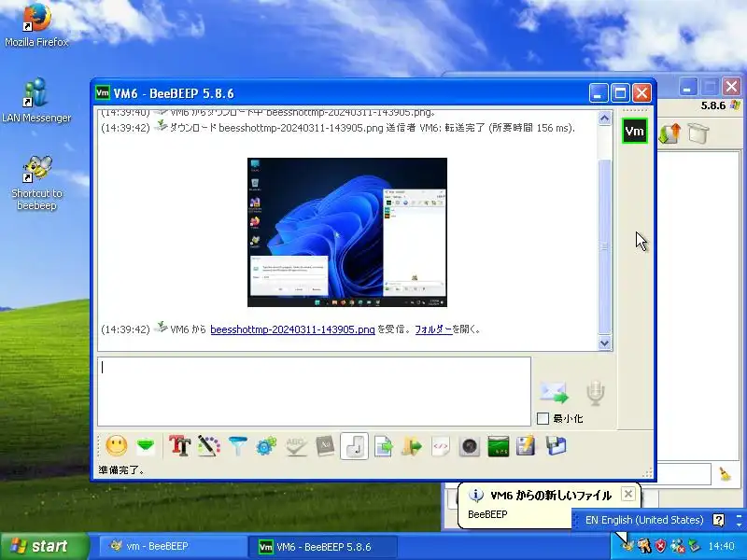The height and width of the screenshot is (560, 747).
Task: Take a screenshot with the camera icon
Action: point(470,447)
